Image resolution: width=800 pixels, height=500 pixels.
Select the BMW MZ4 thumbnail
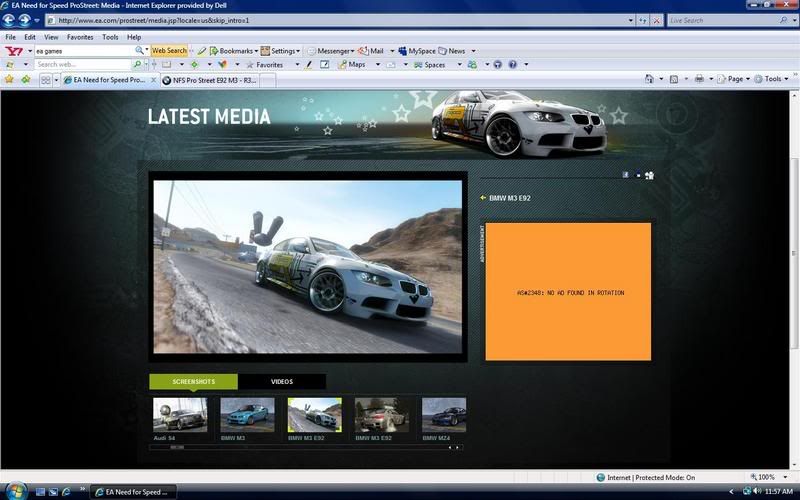click(x=443, y=415)
